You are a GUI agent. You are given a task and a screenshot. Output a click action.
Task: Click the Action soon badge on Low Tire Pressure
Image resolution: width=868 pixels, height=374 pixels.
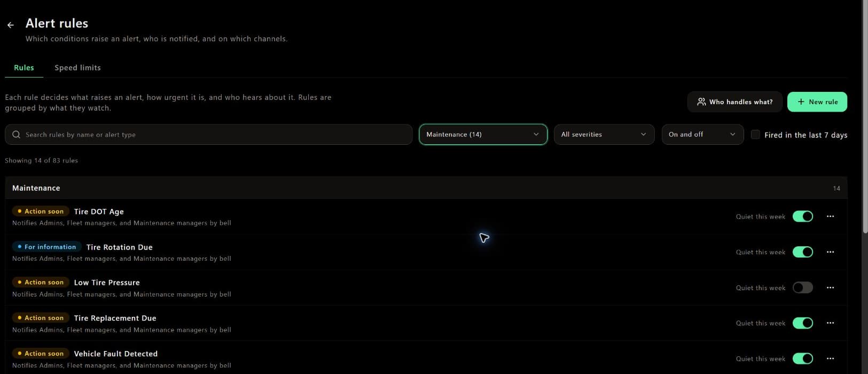coord(41,283)
